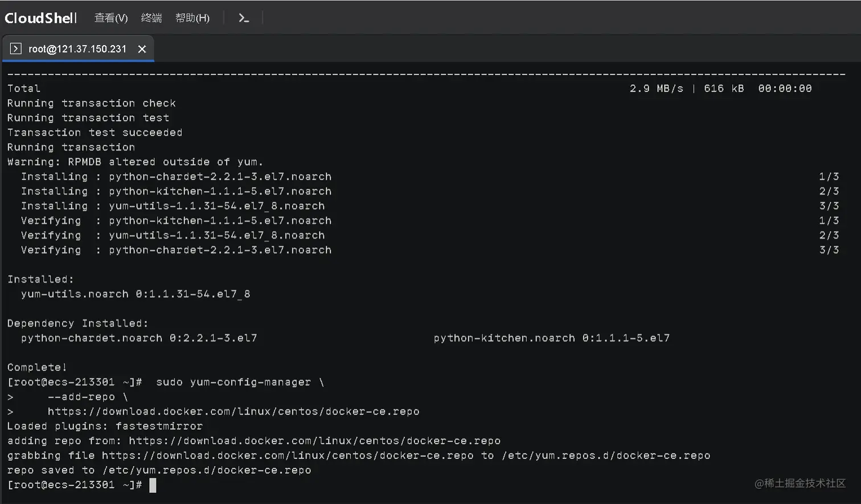Click the "00:00:00" elapsed time value
The image size is (861, 504).
click(785, 88)
